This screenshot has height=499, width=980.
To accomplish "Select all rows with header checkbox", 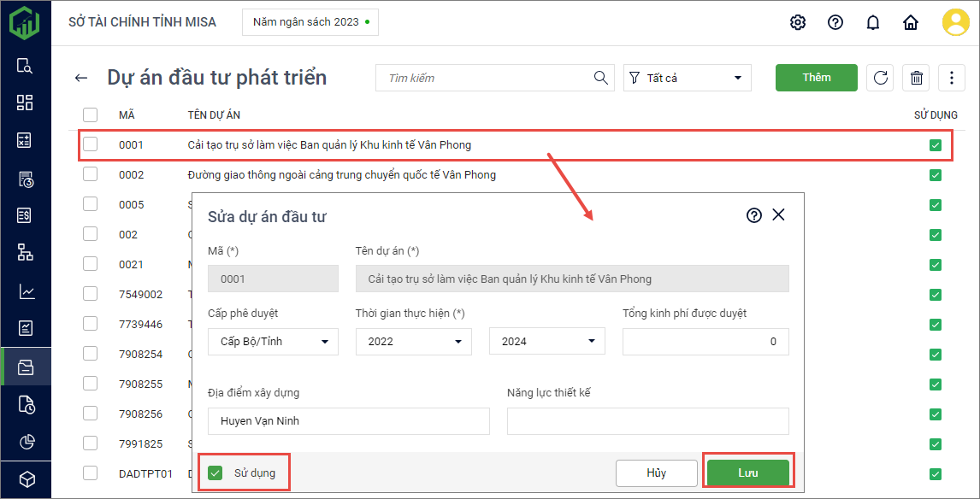I will click(x=91, y=114).
